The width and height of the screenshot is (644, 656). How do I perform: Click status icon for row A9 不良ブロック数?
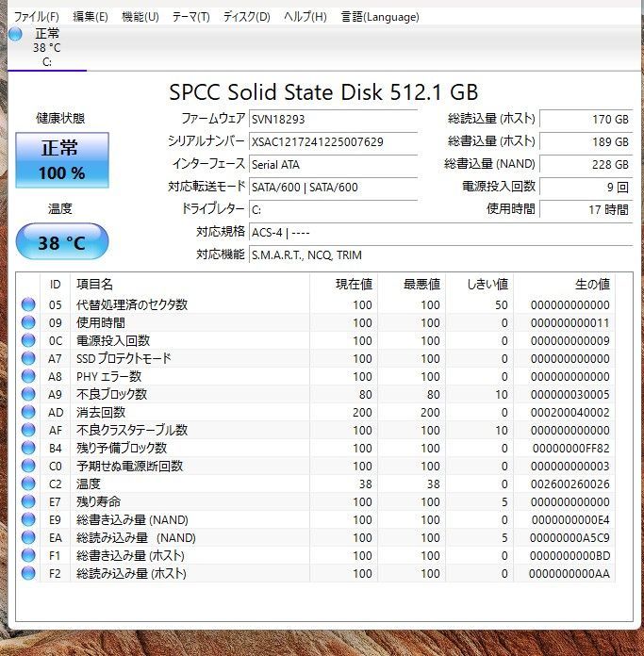point(28,394)
